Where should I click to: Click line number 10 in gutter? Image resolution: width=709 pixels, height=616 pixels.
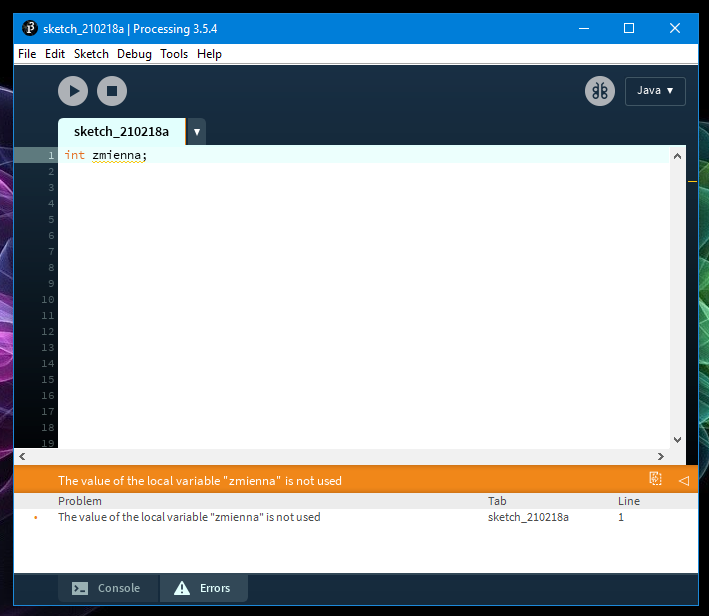click(47, 299)
